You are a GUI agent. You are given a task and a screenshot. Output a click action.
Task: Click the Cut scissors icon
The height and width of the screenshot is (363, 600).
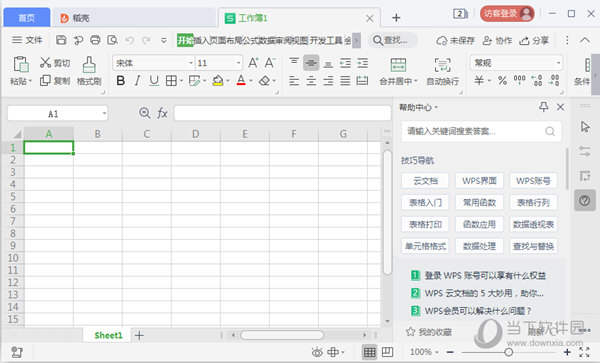click(x=45, y=62)
